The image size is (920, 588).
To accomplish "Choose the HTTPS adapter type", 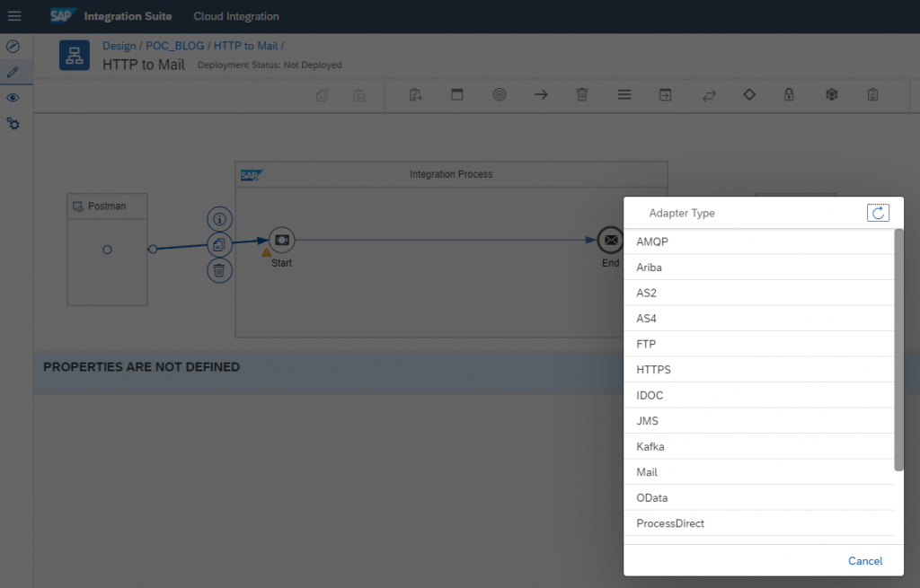I will point(758,370).
